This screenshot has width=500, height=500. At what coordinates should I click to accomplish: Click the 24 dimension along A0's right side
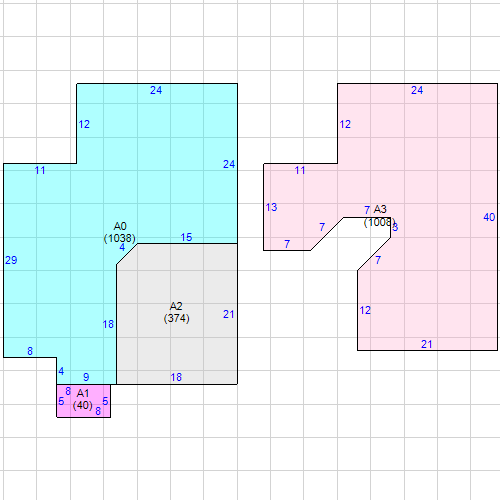point(229,164)
